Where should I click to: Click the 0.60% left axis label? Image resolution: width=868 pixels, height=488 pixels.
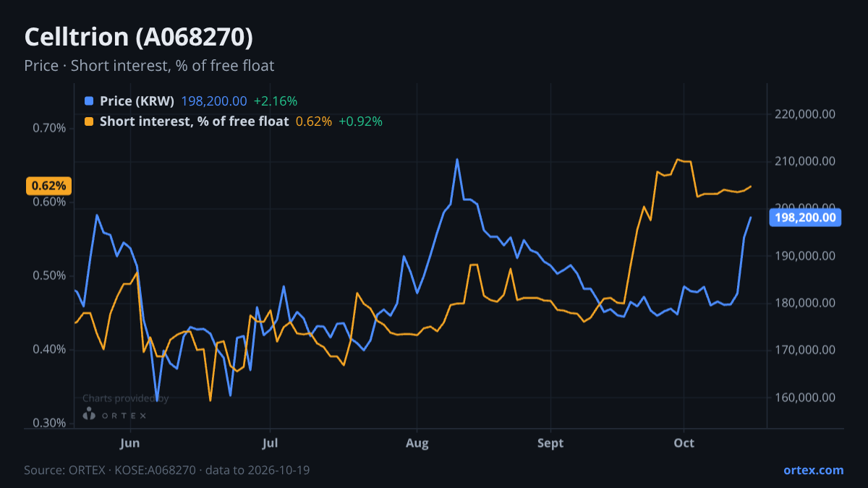coord(50,202)
